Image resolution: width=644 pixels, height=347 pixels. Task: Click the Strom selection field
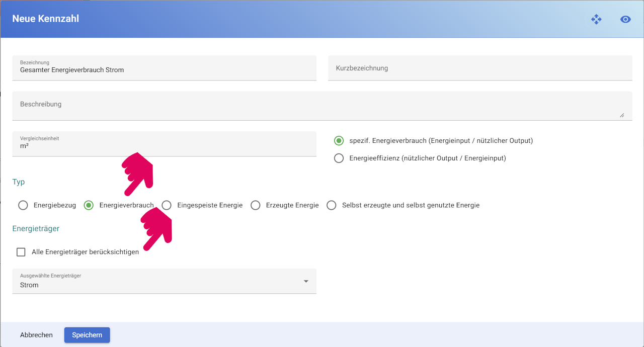pos(165,281)
